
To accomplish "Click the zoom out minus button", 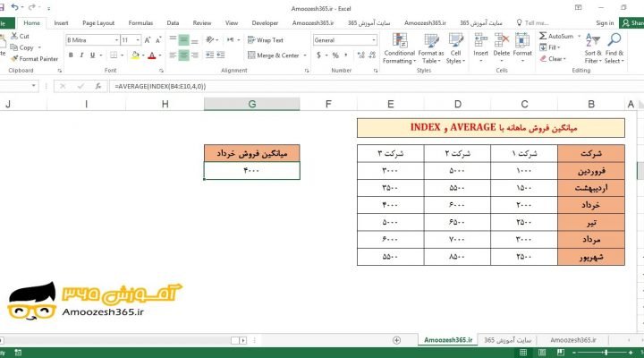I will click(574, 353).
